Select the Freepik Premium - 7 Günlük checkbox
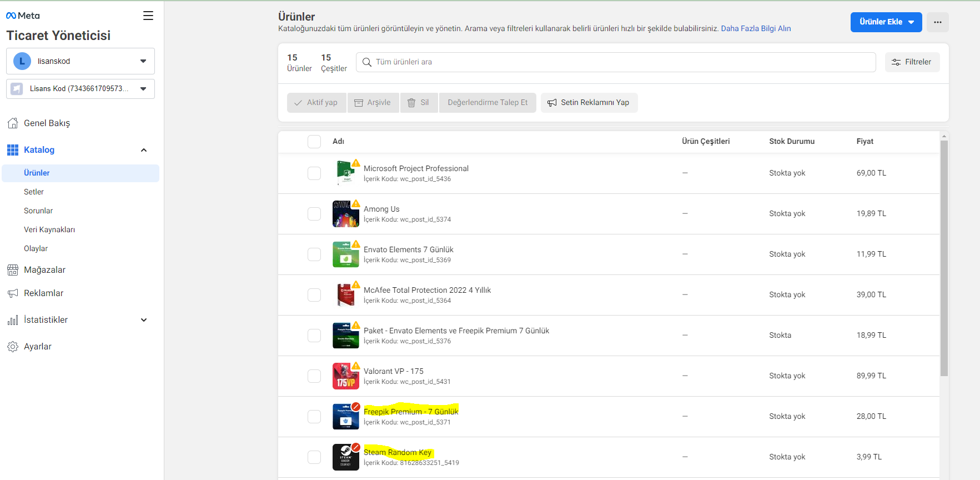Image resolution: width=980 pixels, height=480 pixels. pyautogui.click(x=314, y=417)
